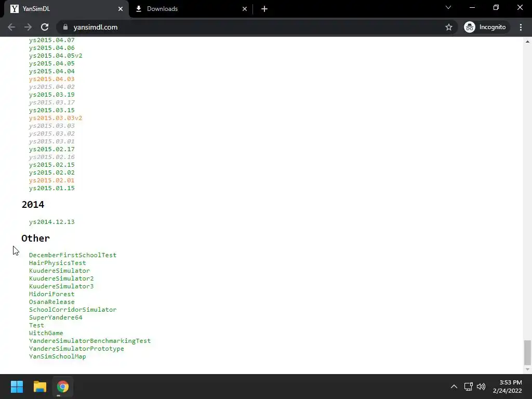Screen dimensions: 532x399
Task: Go back using the browser back arrow
Action: click(x=11, y=27)
